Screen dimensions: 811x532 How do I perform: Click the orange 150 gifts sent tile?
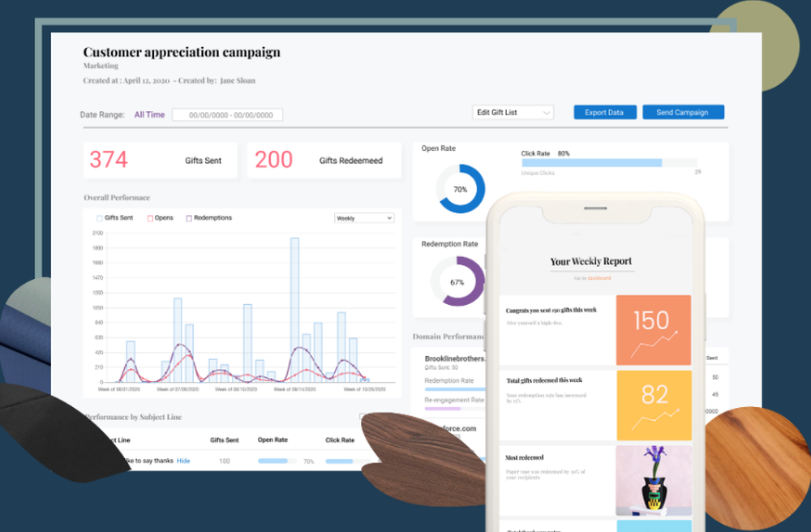[653, 330]
